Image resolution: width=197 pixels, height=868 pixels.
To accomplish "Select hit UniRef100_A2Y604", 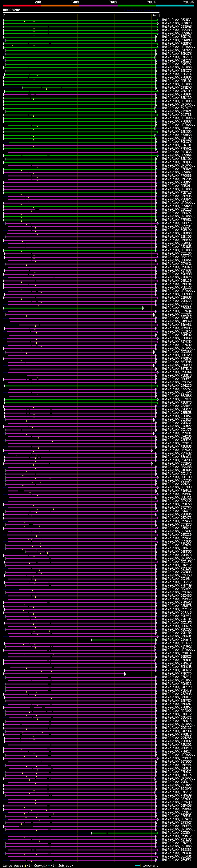I will click(177, 311).
